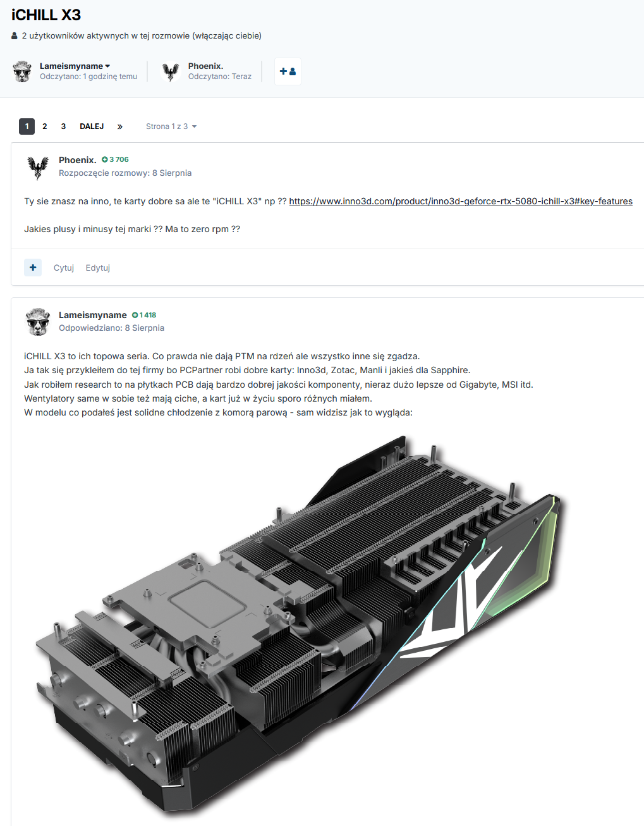This screenshot has height=826, width=644.
Task: Click the DALEJ next page button
Action: [x=92, y=126]
